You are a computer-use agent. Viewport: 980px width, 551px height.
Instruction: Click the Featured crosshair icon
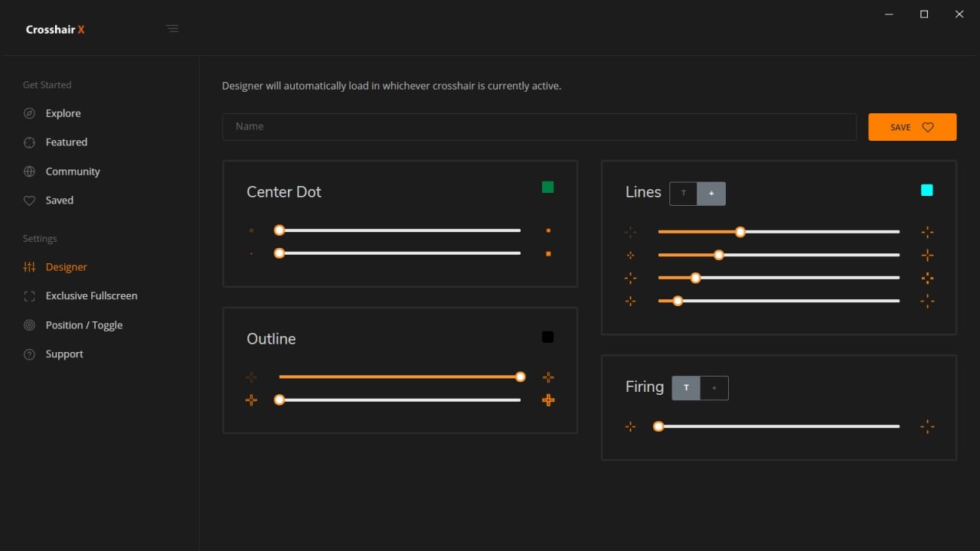tap(29, 142)
